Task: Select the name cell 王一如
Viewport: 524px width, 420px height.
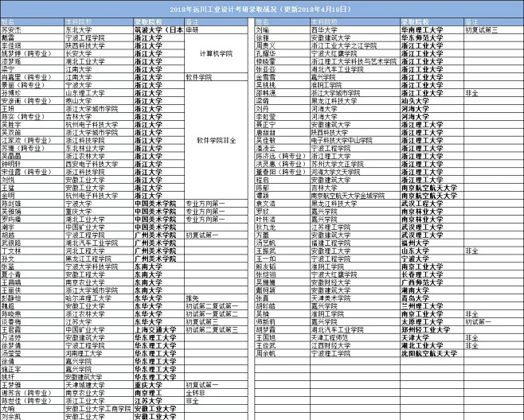Action: pos(283,259)
